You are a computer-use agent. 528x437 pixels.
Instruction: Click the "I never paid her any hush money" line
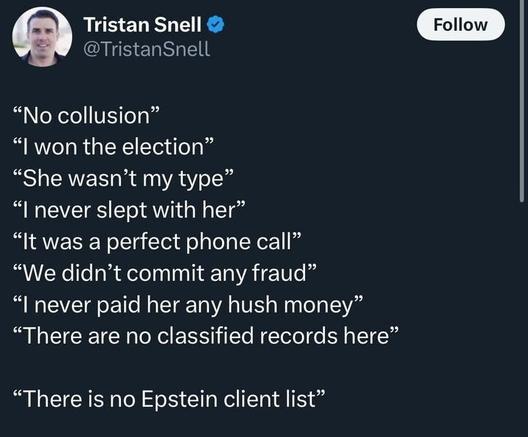189,305
